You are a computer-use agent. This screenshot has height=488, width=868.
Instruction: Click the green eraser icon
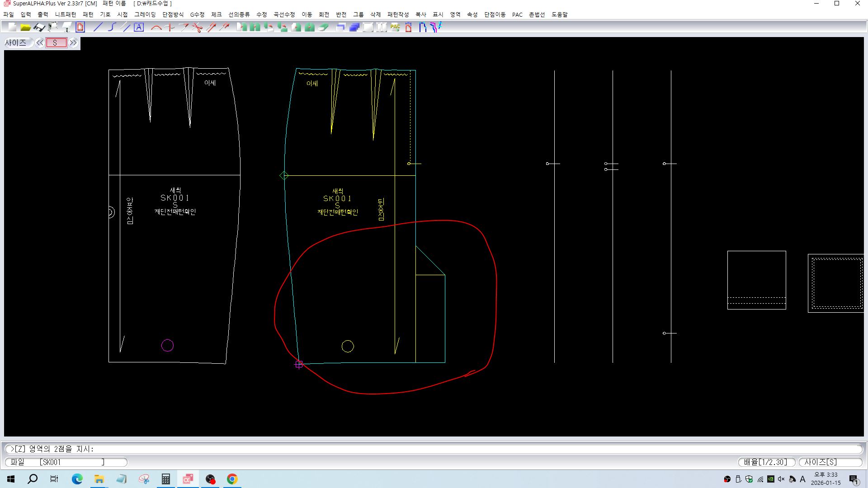(x=323, y=28)
